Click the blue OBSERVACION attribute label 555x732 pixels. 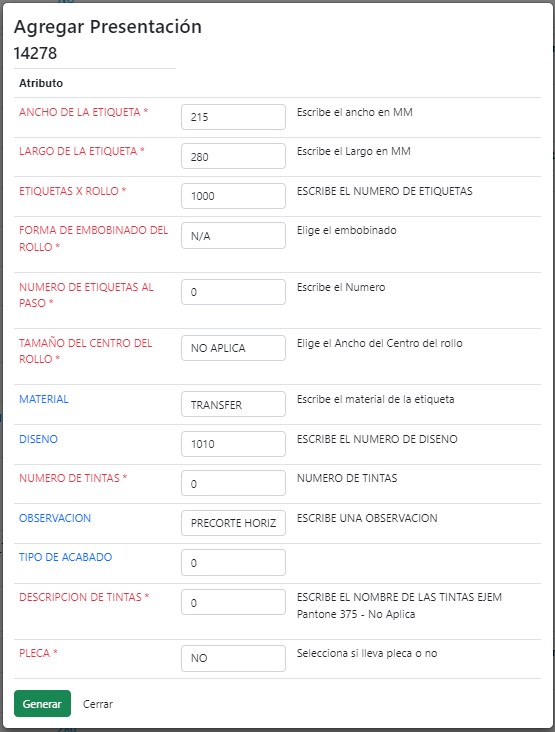pos(55,518)
